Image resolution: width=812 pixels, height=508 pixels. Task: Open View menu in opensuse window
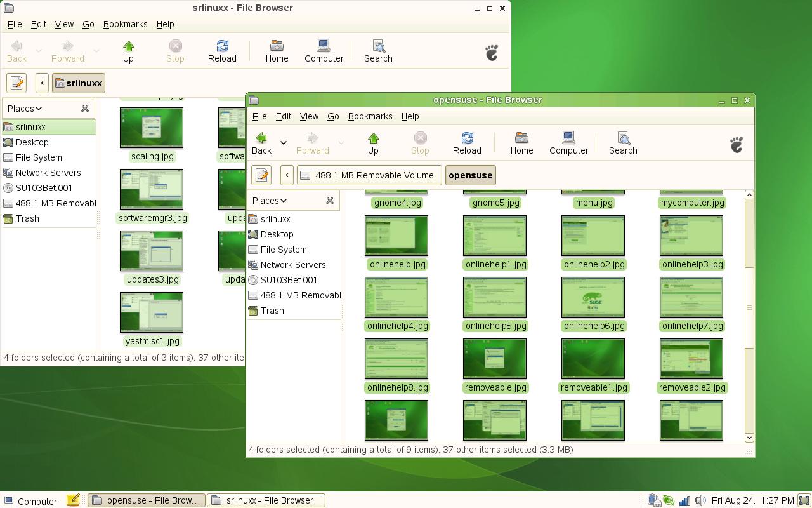[x=309, y=116]
